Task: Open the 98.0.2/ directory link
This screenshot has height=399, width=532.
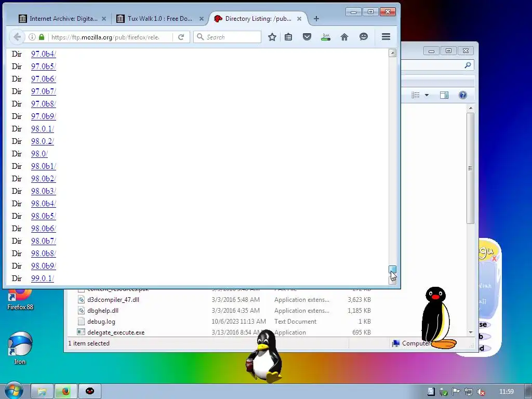Action: coord(43,141)
